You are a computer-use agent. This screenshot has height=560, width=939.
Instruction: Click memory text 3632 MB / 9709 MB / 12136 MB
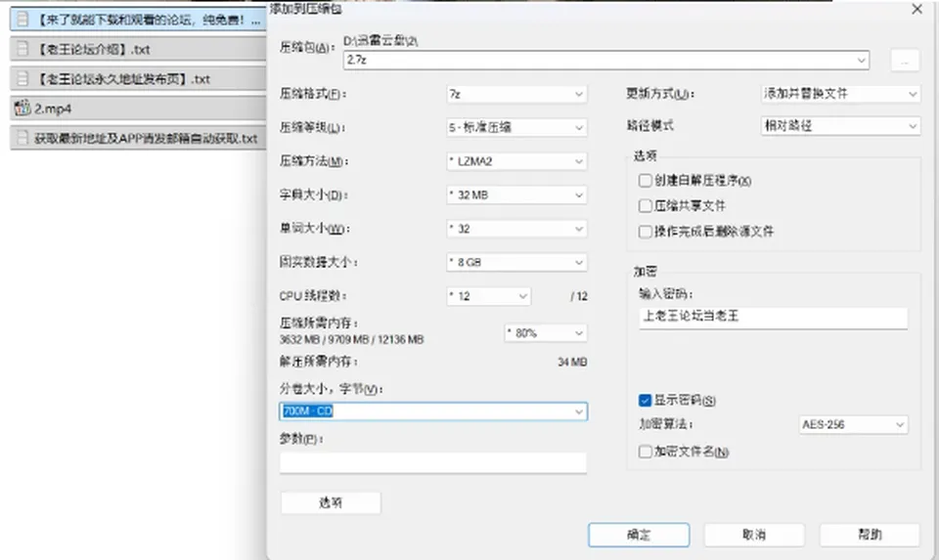pos(351,340)
